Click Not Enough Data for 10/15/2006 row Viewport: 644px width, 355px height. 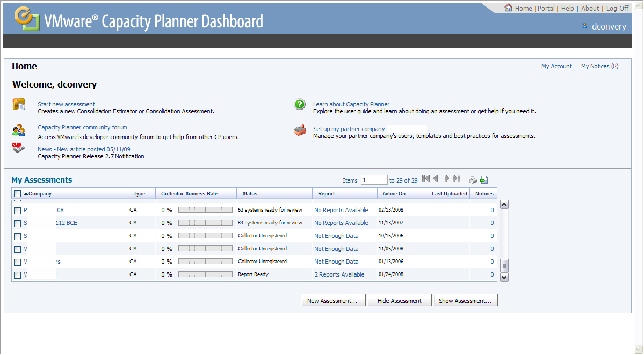click(x=336, y=236)
